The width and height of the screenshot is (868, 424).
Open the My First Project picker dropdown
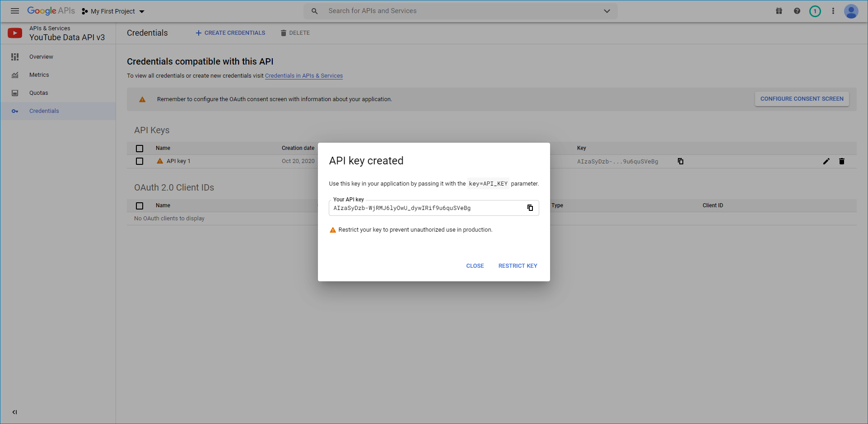(x=112, y=11)
